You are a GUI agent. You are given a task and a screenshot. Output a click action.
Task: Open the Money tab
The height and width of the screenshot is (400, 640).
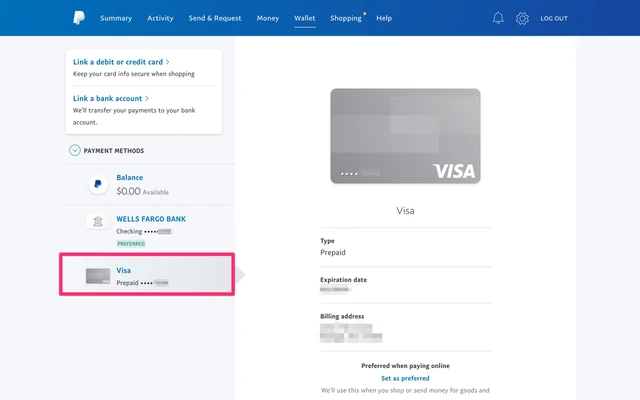(x=268, y=18)
